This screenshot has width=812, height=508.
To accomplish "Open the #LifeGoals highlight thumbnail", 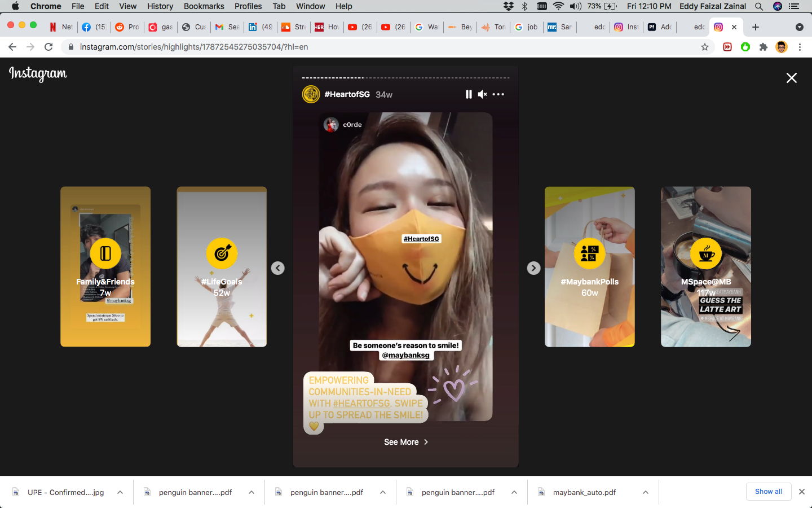I will click(222, 266).
